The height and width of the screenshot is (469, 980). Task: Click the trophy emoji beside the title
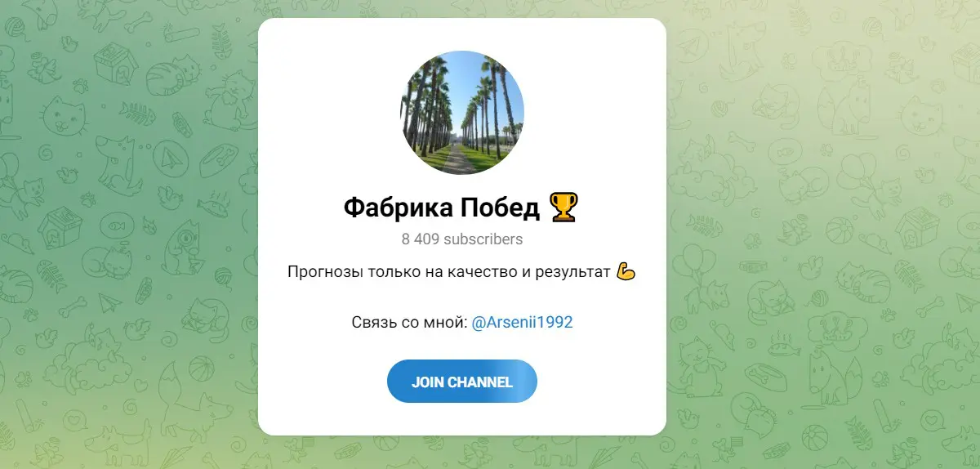(x=563, y=208)
